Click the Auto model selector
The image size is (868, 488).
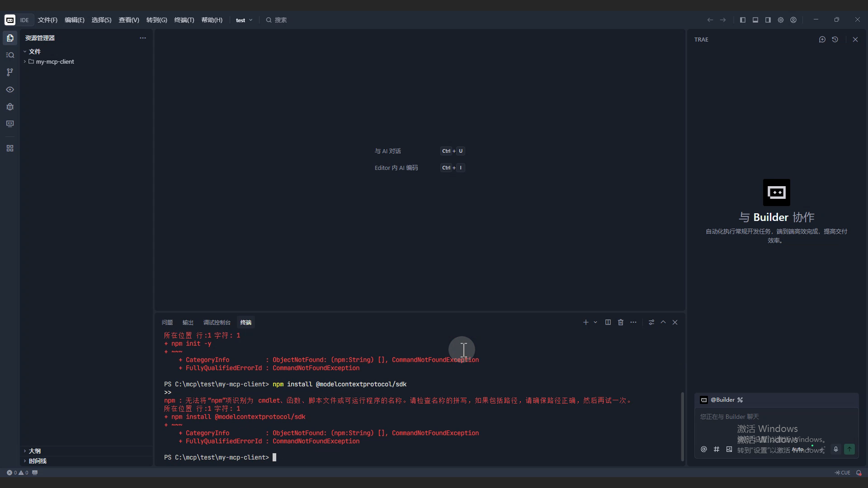798,449
